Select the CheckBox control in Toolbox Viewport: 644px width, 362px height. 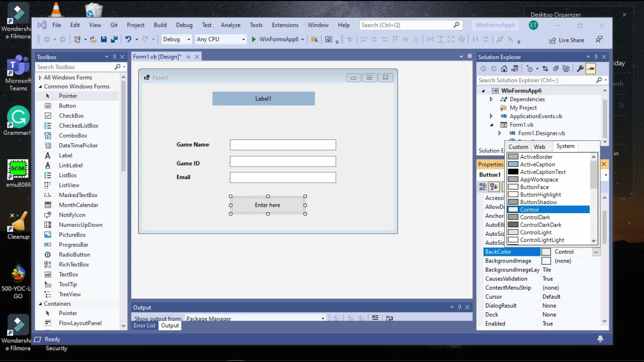[71, 116]
